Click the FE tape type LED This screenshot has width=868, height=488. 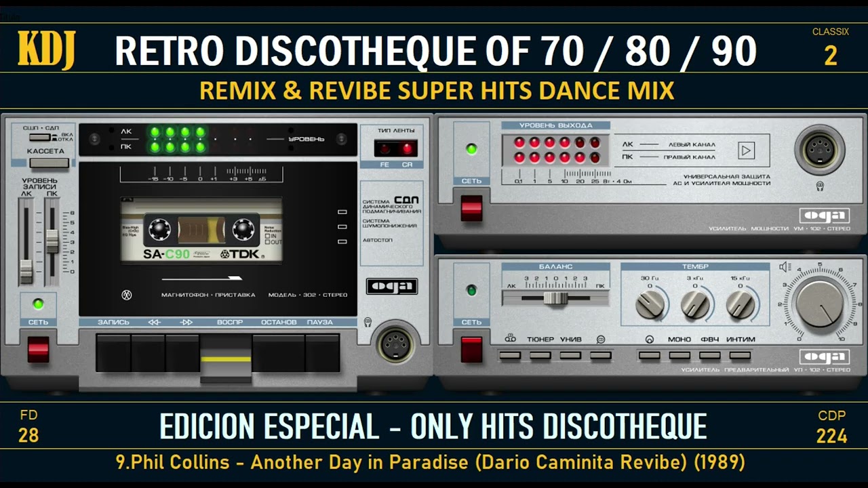click(x=384, y=148)
